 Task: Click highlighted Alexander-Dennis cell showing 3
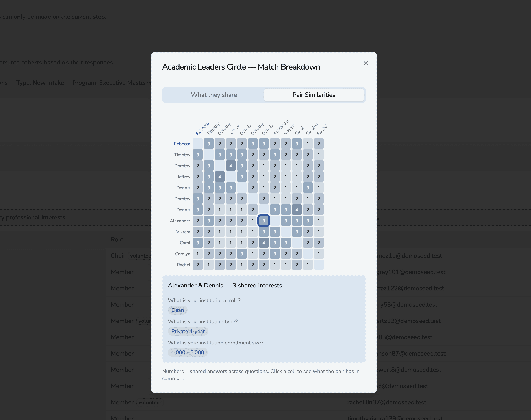pyautogui.click(x=264, y=221)
